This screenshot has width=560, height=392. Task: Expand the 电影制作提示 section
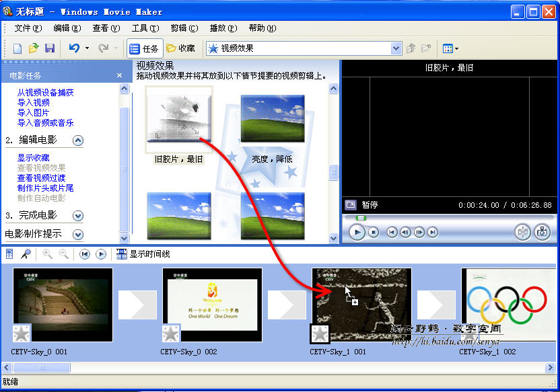pyautogui.click(x=78, y=235)
